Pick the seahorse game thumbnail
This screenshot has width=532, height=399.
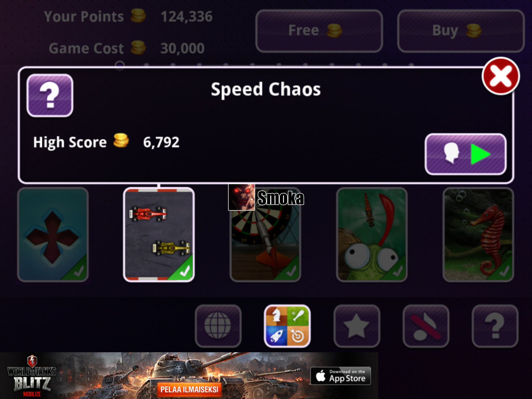pyautogui.click(x=478, y=235)
